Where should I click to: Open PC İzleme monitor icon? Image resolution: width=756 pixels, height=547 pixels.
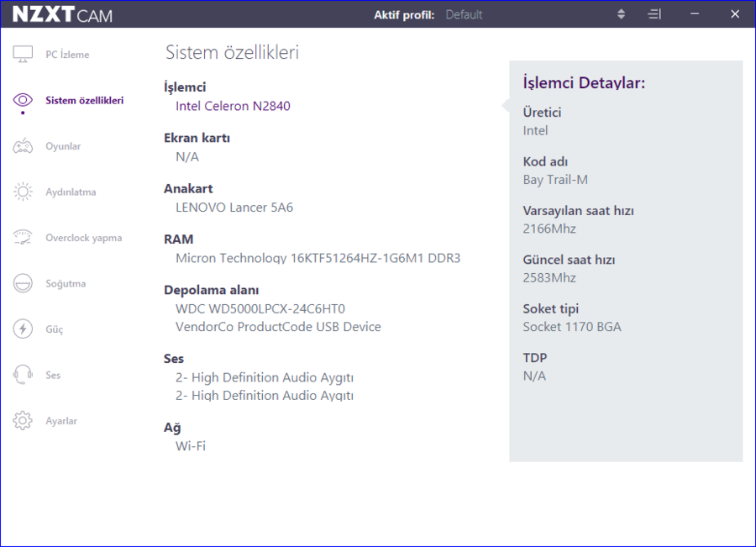(23, 54)
